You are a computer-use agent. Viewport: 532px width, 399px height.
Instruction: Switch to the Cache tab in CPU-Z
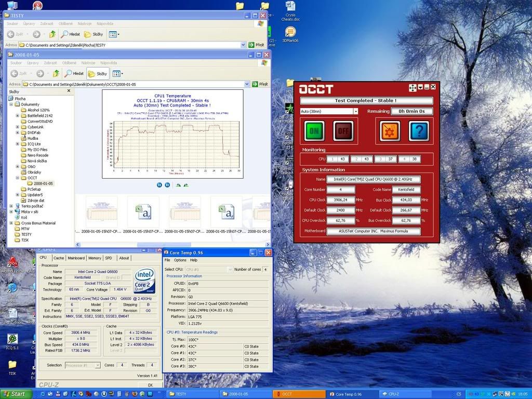pos(58,258)
